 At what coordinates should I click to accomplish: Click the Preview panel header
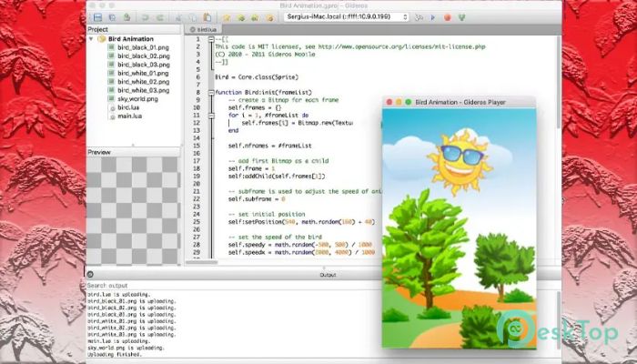point(134,152)
